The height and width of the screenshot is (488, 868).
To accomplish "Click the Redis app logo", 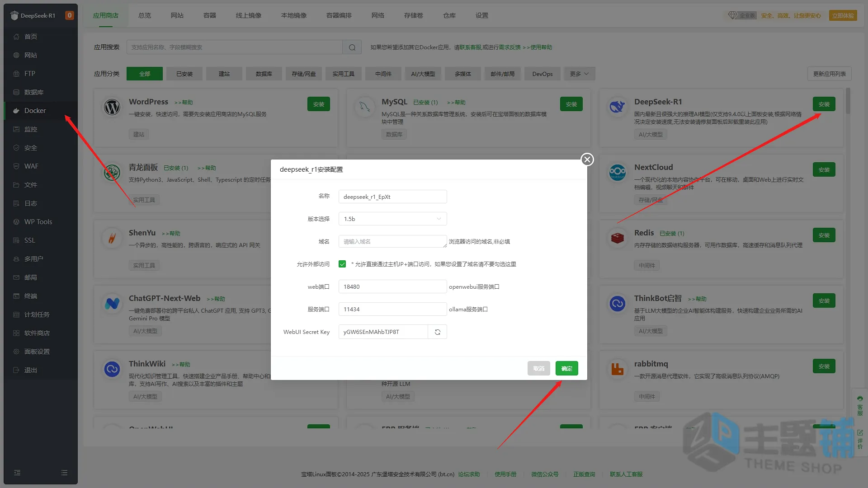I will (x=617, y=238).
